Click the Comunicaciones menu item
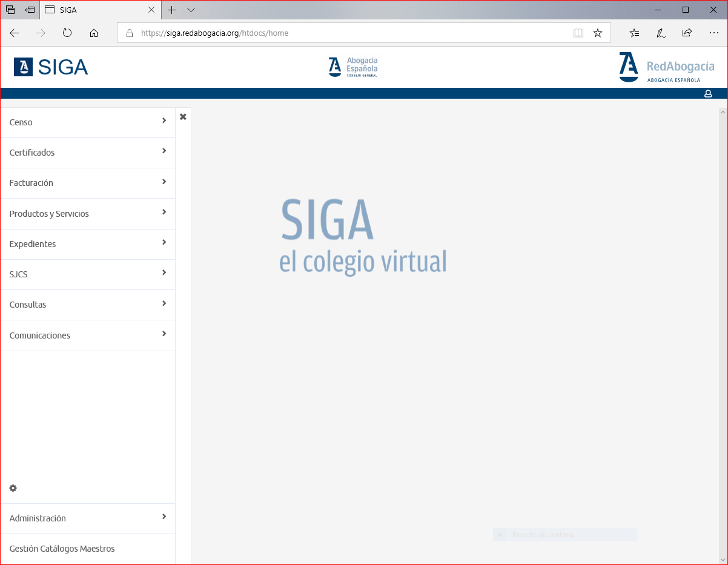 click(40, 335)
